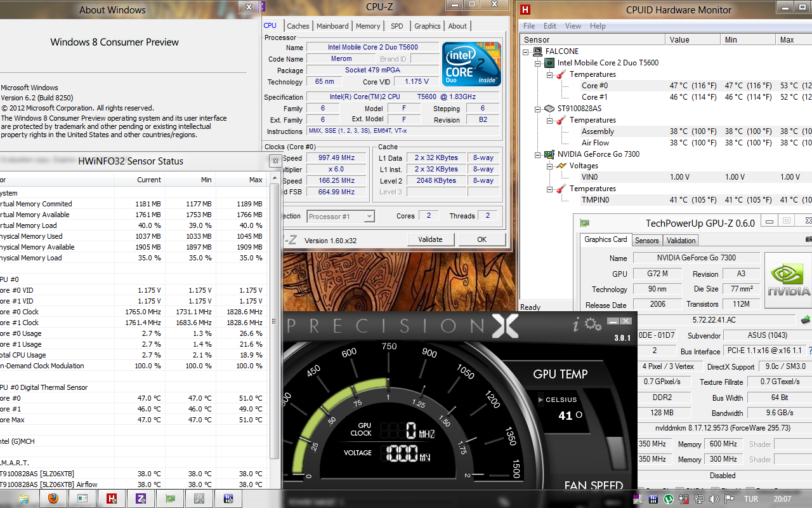This screenshot has width=812, height=508.
Task: Click the Precision X fan speed slider
Action: click(617, 453)
